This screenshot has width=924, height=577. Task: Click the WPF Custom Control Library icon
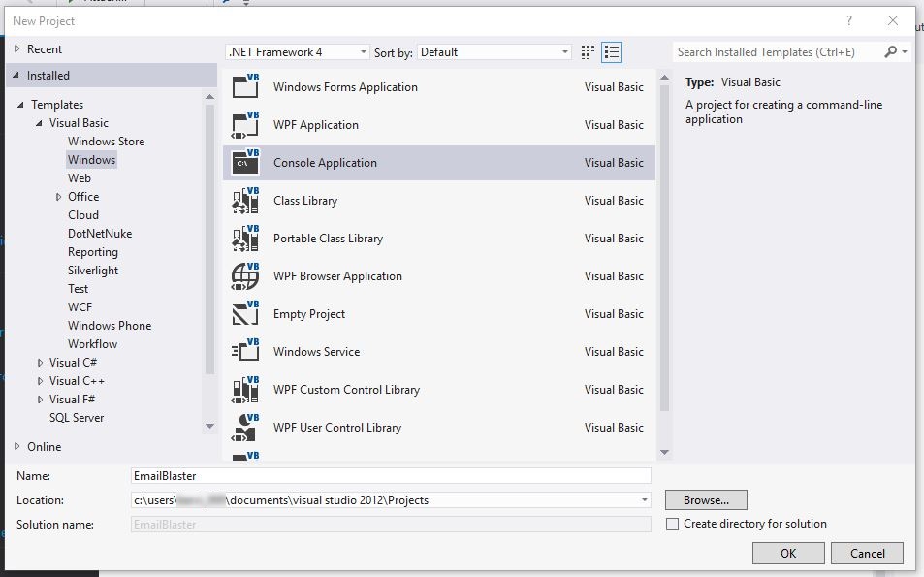245,390
